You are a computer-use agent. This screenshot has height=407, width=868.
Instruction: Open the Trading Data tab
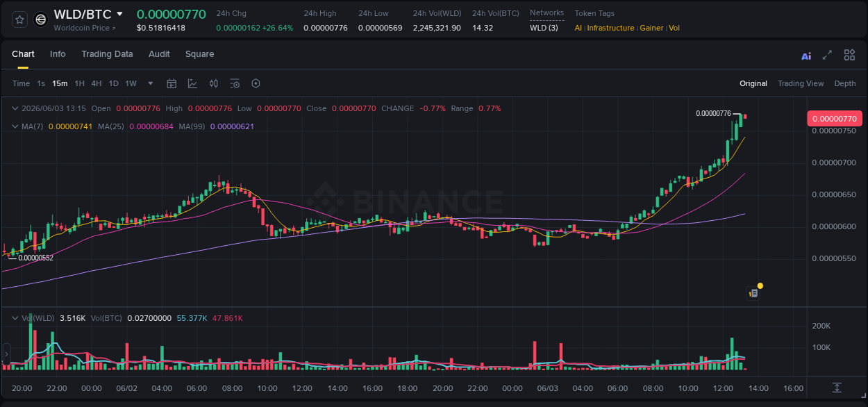click(x=107, y=54)
